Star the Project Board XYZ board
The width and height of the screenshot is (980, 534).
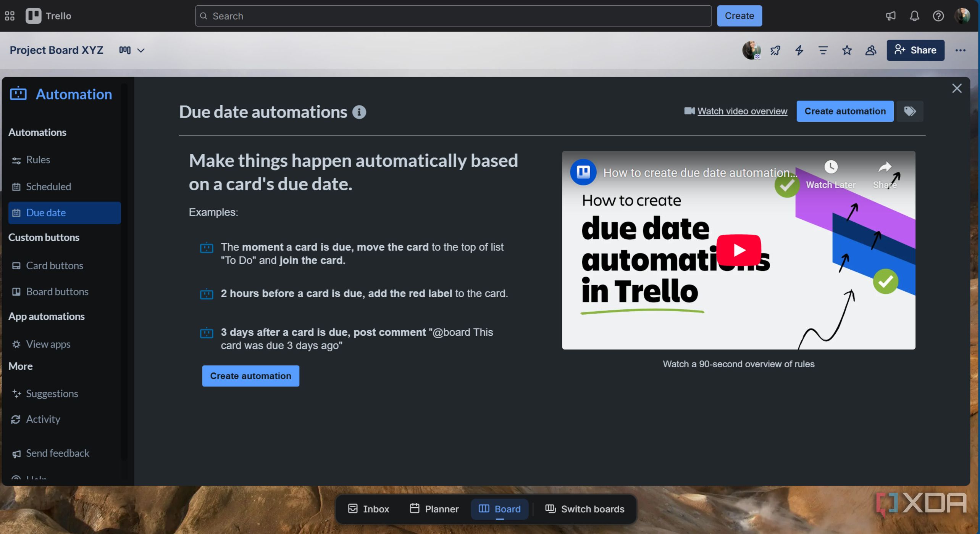[x=847, y=50]
